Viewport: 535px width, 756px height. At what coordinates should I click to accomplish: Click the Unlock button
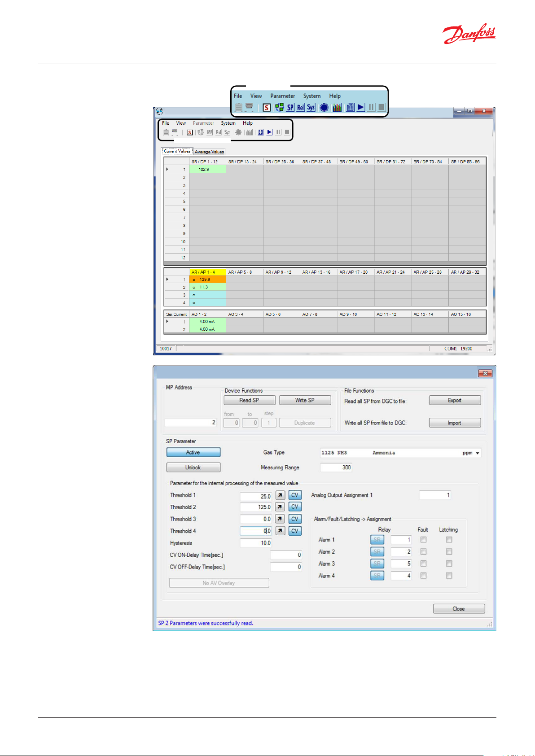click(193, 468)
